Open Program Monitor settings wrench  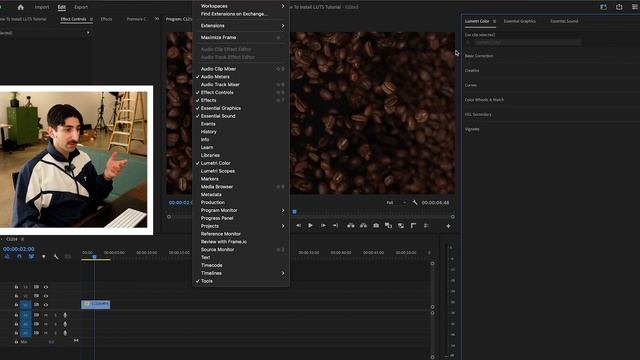pyautogui.click(x=415, y=202)
